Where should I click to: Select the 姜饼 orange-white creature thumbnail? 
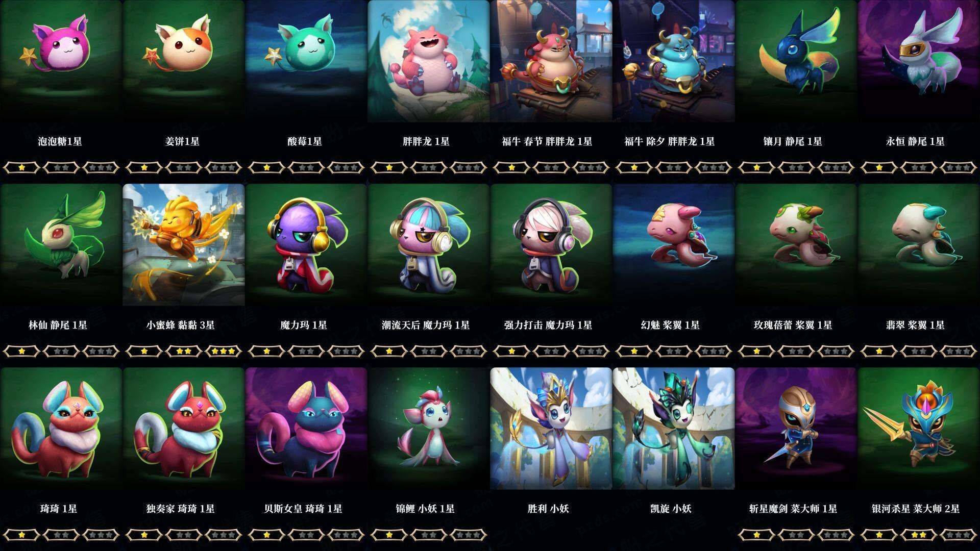tap(183, 61)
